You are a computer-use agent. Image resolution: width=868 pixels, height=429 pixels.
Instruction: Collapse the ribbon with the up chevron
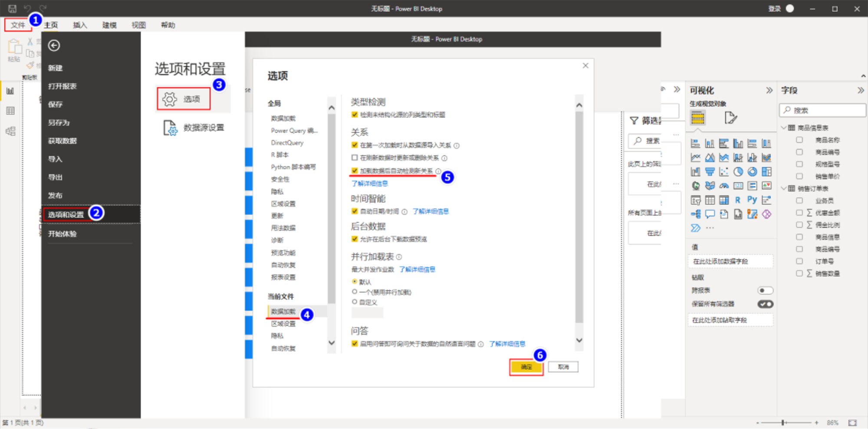click(863, 76)
